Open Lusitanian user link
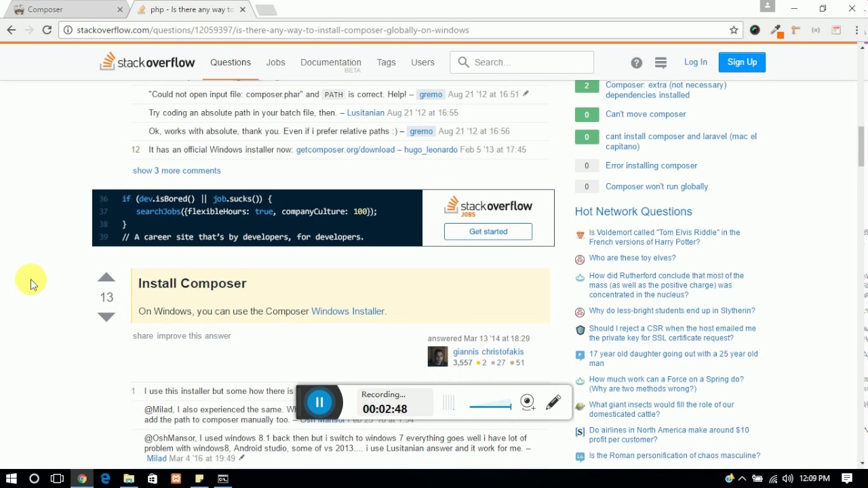 (x=366, y=113)
